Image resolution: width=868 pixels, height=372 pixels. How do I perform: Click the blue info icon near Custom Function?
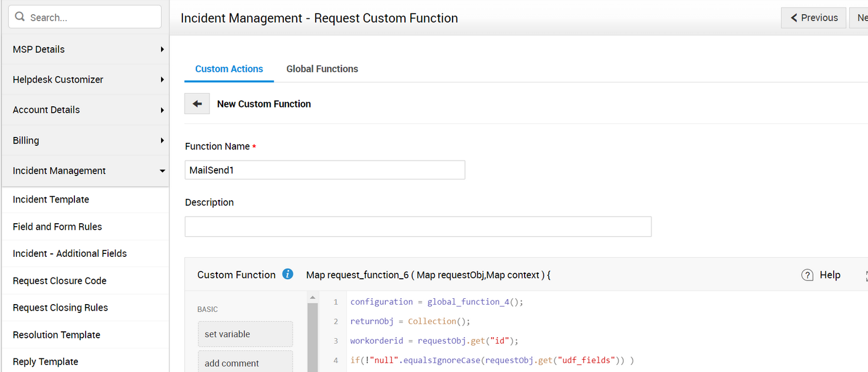click(x=288, y=274)
